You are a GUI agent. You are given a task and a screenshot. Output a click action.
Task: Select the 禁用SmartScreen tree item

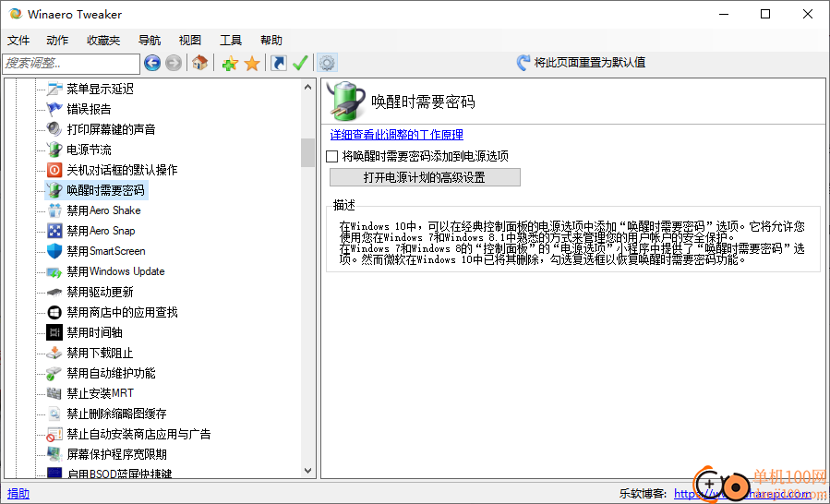point(106,251)
